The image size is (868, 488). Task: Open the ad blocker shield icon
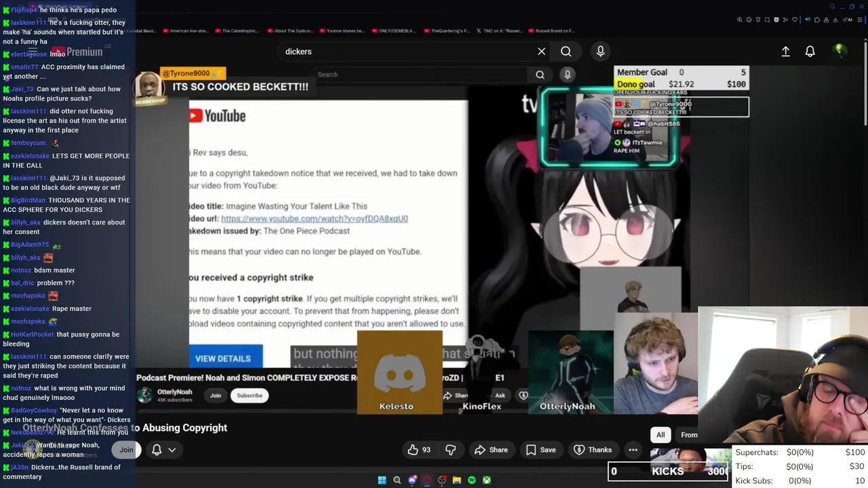point(776,20)
